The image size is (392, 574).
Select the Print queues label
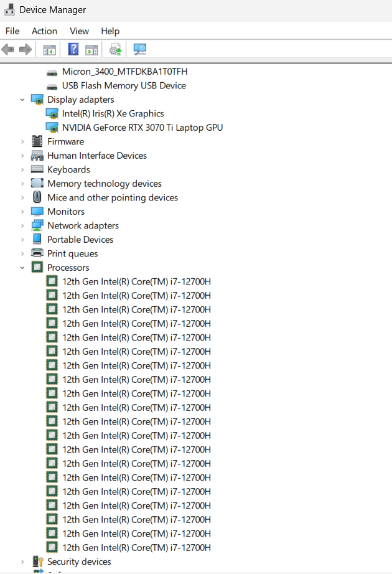[72, 253]
